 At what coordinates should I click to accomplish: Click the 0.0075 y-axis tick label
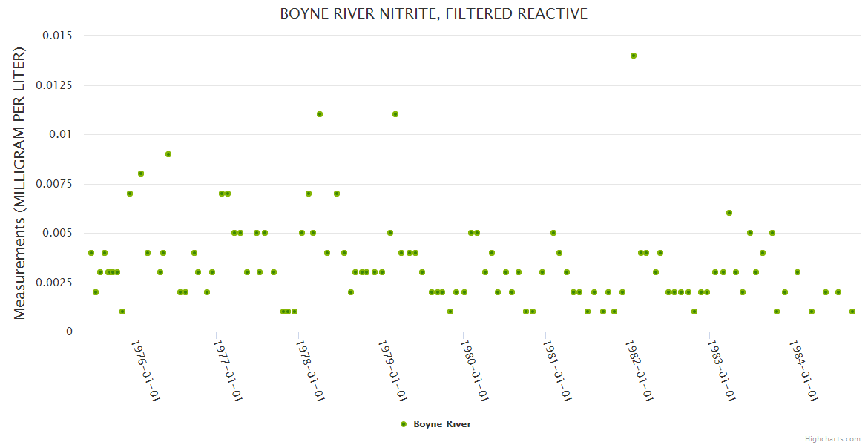click(54, 184)
